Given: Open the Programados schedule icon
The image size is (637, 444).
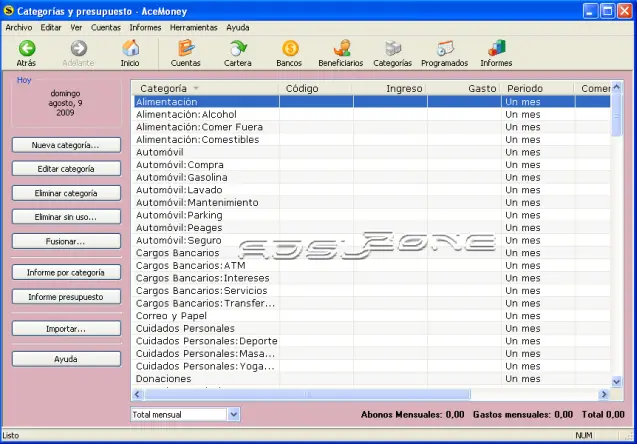Looking at the screenshot, I should 445,48.
